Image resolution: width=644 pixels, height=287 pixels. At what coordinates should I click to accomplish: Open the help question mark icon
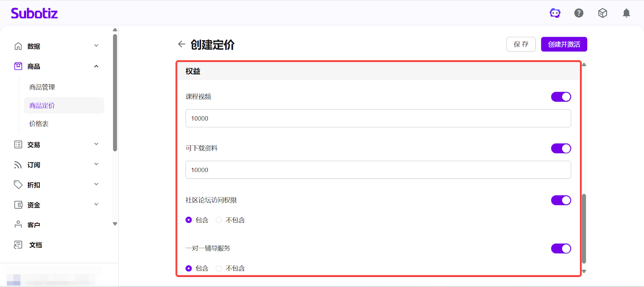pyautogui.click(x=579, y=13)
